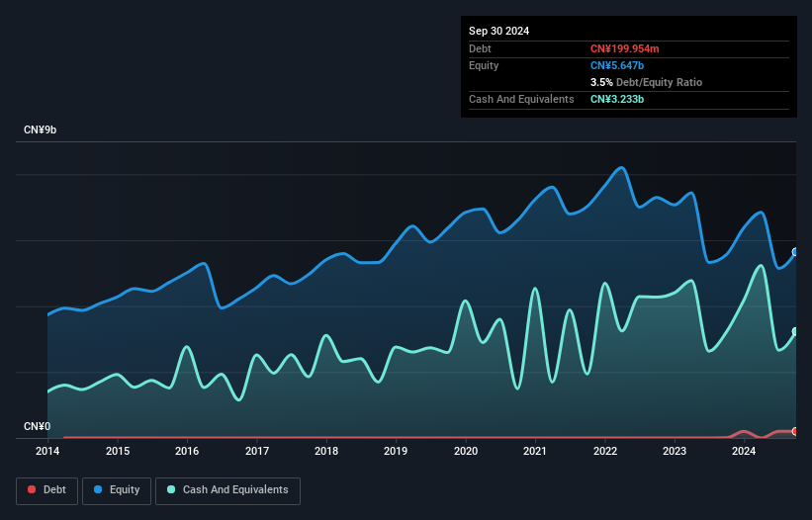This screenshot has height=520, width=812.
Task: Select the Cash endpoint marker on chart
Action: pyautogui.click(x=795, y=331)
